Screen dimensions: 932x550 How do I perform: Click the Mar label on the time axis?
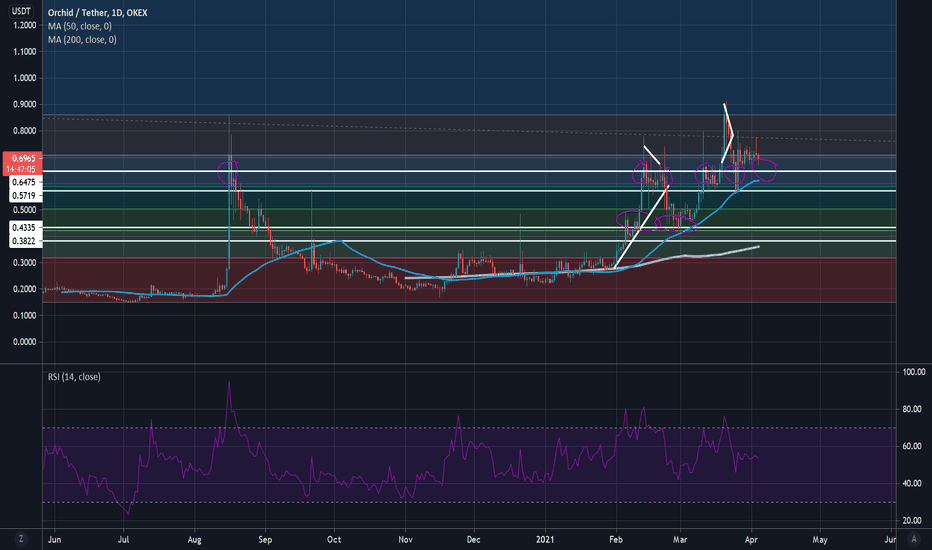click(x=679, y=540)
